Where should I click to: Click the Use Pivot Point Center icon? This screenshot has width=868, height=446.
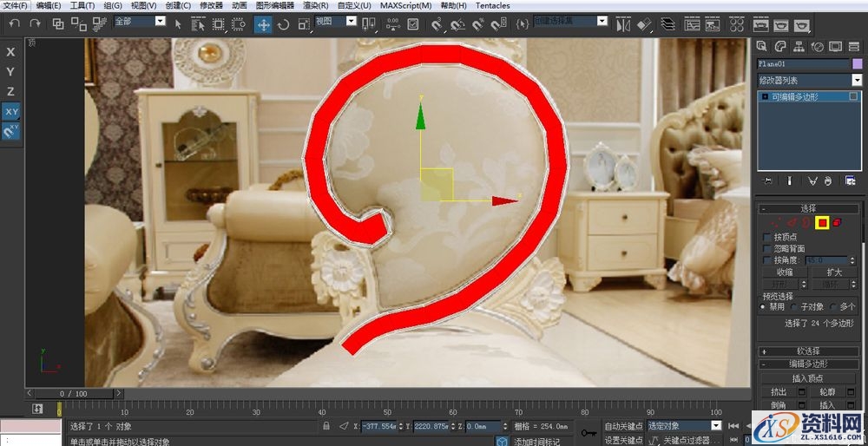tap(369, 24)
